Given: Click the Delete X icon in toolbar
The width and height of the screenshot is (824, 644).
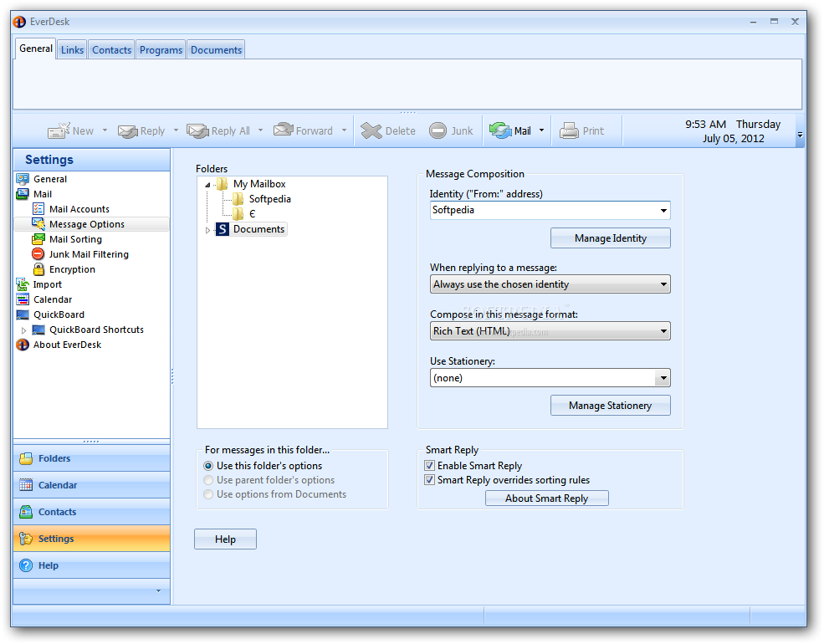Looking at the screenshot, I should [x=371, y=130].
